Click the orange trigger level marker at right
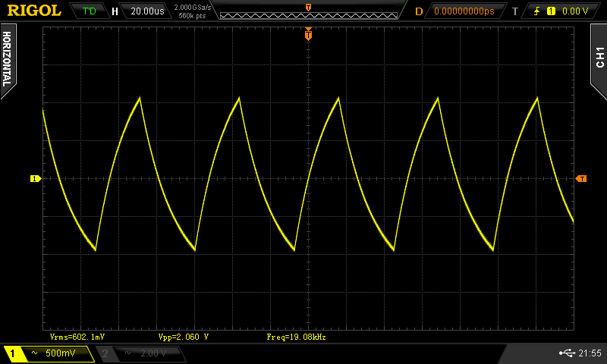 581,178
